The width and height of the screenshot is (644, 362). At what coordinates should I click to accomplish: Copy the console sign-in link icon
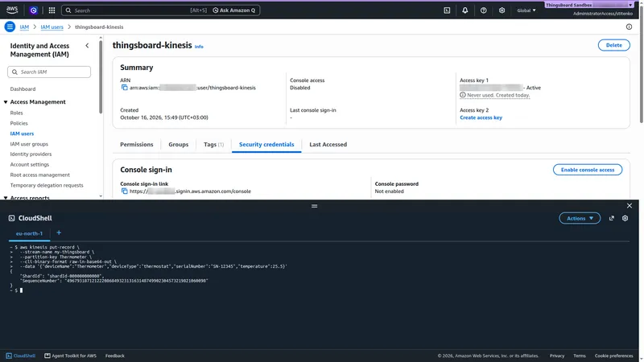click(124, 191)
